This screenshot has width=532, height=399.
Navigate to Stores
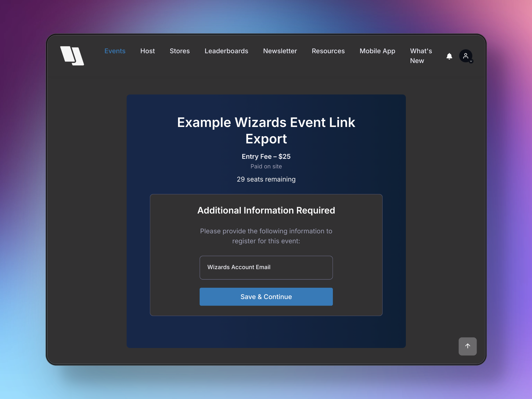180,51
